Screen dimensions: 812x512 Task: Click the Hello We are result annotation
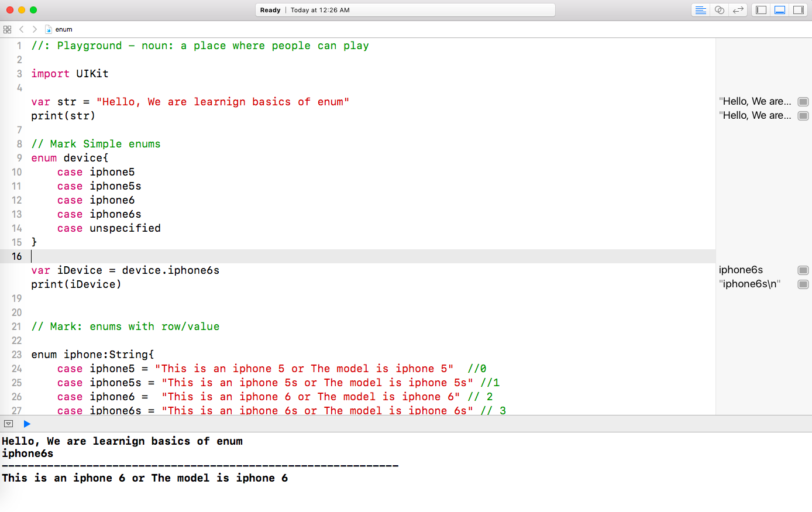tap(755, 101)
